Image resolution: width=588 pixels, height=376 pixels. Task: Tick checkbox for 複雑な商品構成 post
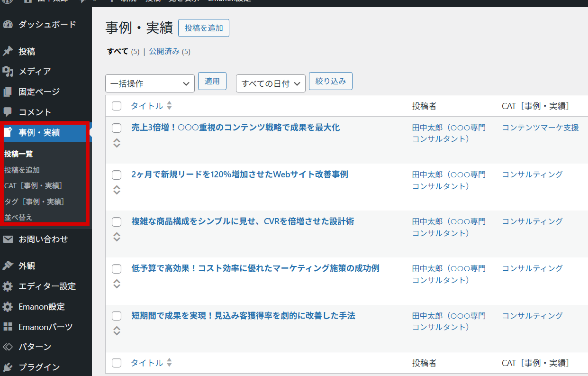pos(117,222)
